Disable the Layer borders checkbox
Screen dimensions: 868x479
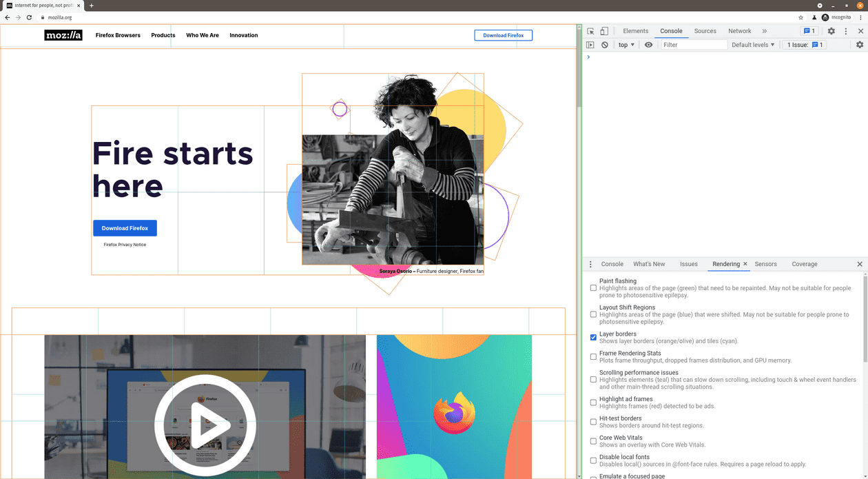point(593,337)
